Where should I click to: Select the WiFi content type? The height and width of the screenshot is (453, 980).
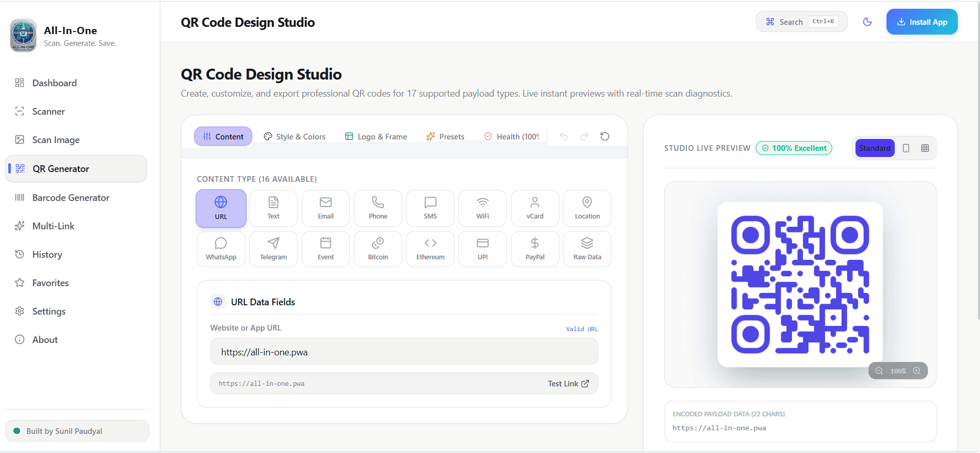pos(483,208)
